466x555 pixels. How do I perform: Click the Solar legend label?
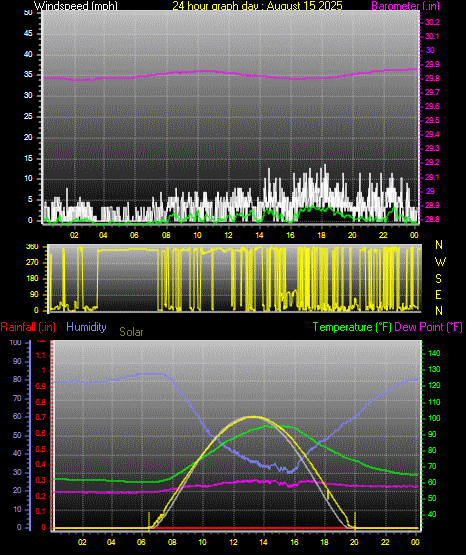[131, 332]
